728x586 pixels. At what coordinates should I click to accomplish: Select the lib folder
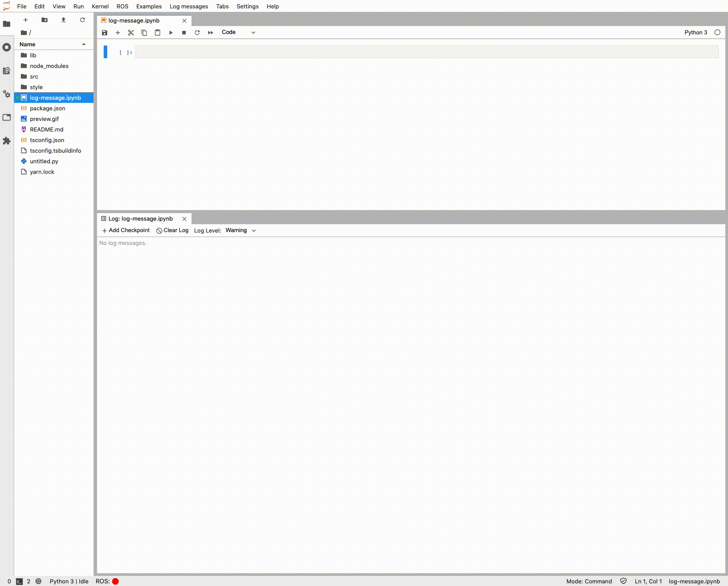click(54, 55)
